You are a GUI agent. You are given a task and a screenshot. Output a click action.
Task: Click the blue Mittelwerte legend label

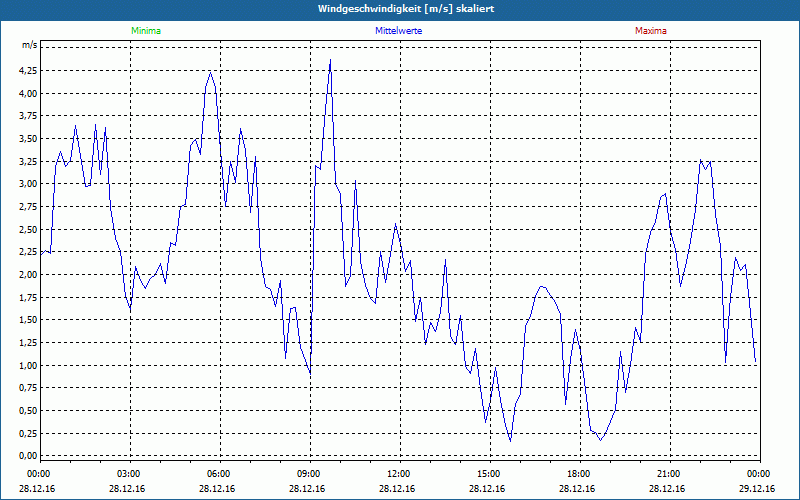[398, 31]
